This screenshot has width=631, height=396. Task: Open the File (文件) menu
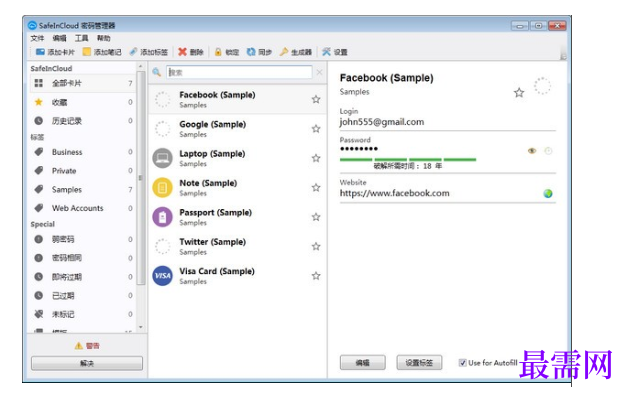coord(37,38)
